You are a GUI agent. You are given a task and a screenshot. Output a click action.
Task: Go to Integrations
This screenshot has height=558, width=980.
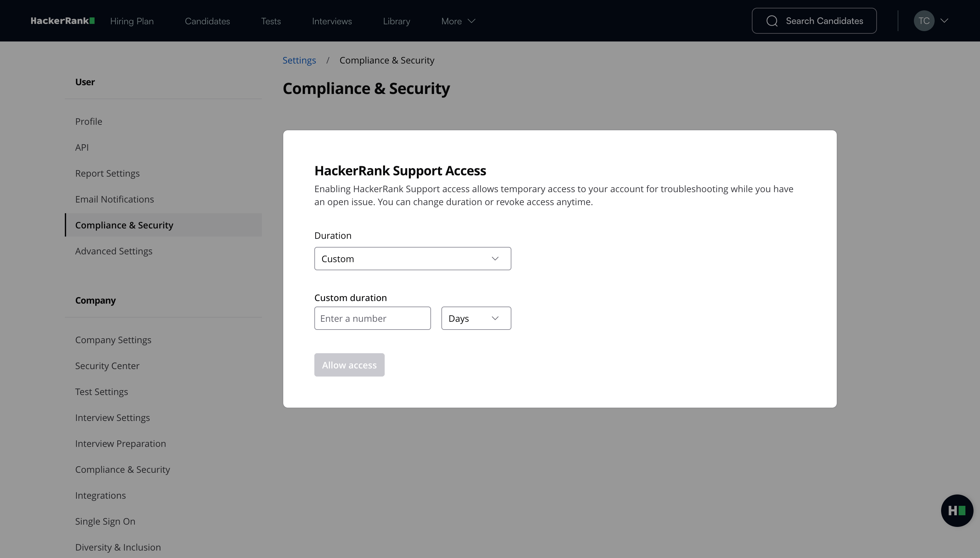(x=100, y=495)
